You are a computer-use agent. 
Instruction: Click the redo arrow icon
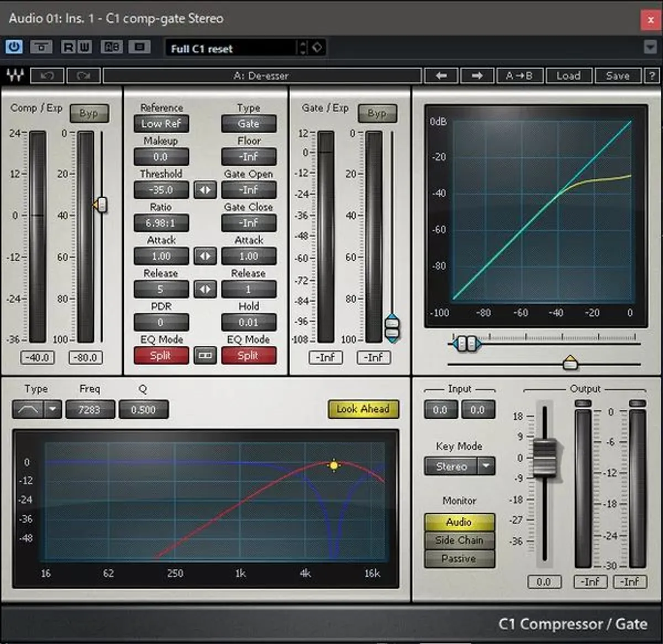[83, 76]
